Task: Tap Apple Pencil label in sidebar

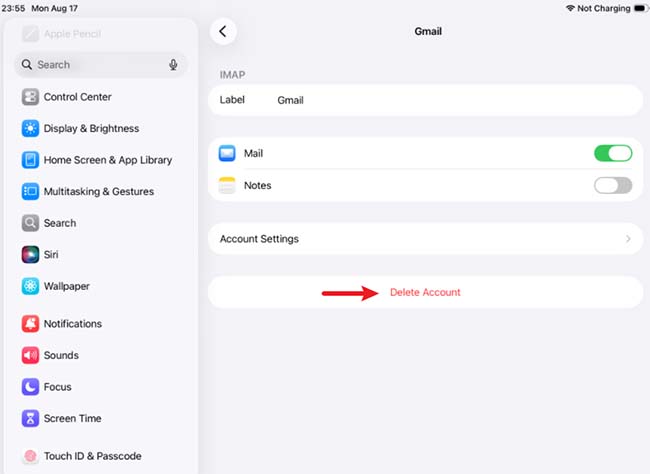Action: (72, 34)
